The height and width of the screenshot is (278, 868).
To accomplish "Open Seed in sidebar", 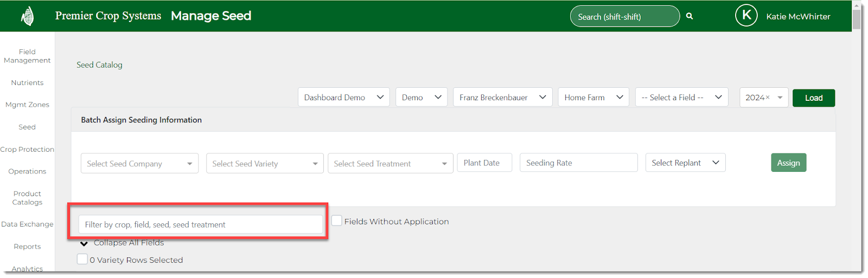I will point(27,127).
